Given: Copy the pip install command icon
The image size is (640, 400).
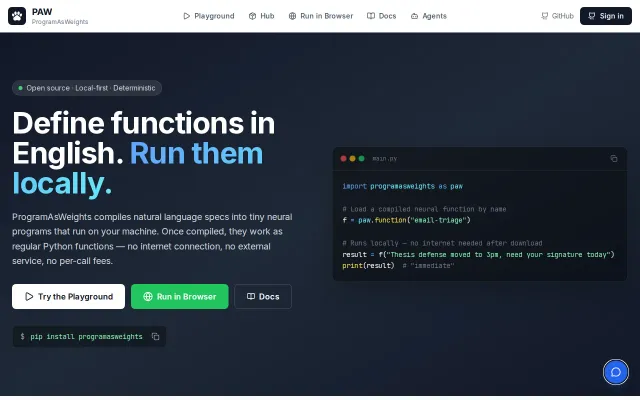Looking at the screenshot, I should click(x=156, y=336).
